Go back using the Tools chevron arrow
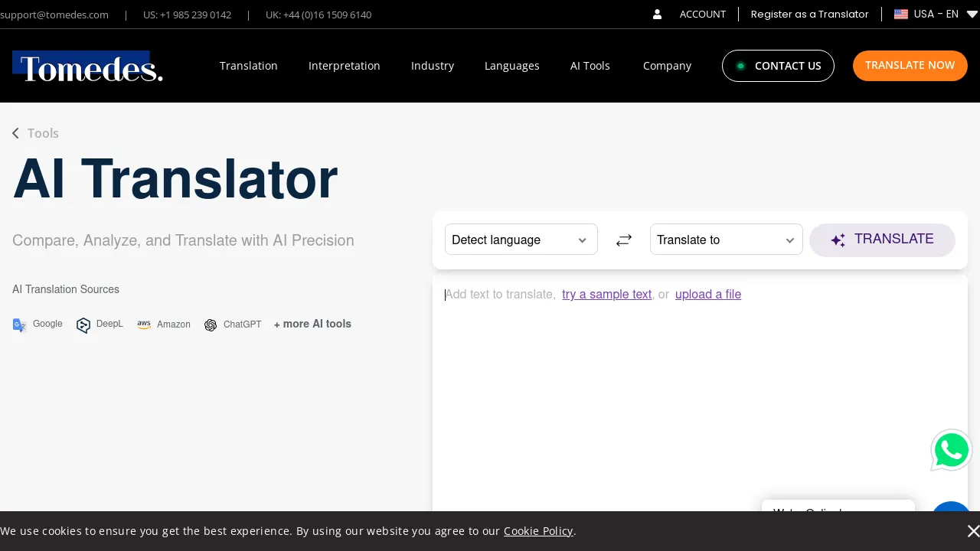980x551 pixels. click(15, 133)
